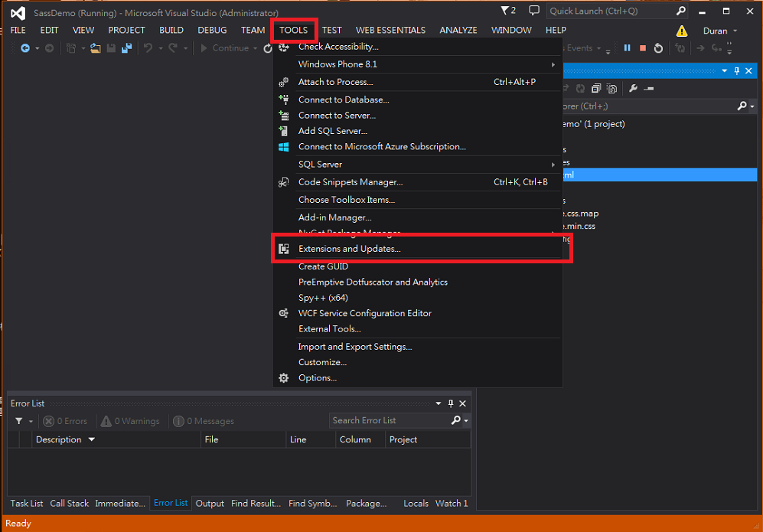This screenshot has width=763, height=532.
Task: Choose Attach to Process menu item
Action: click(418, 82)
